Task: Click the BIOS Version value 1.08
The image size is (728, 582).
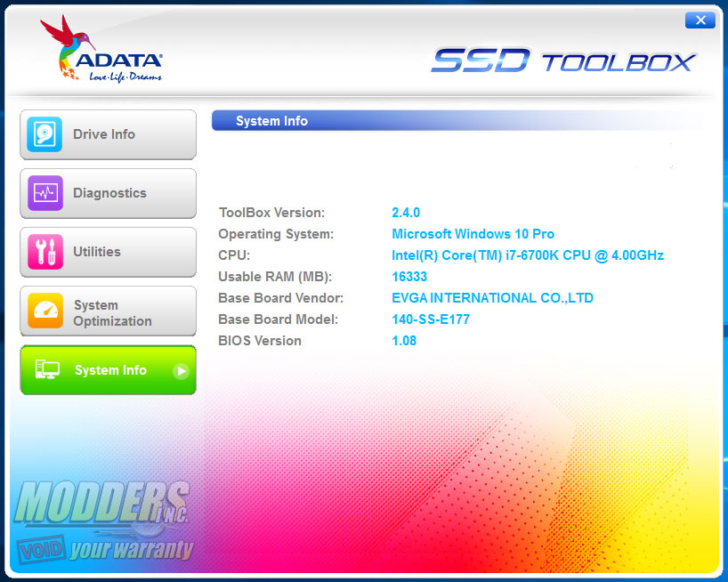Action: click(404, 341)
